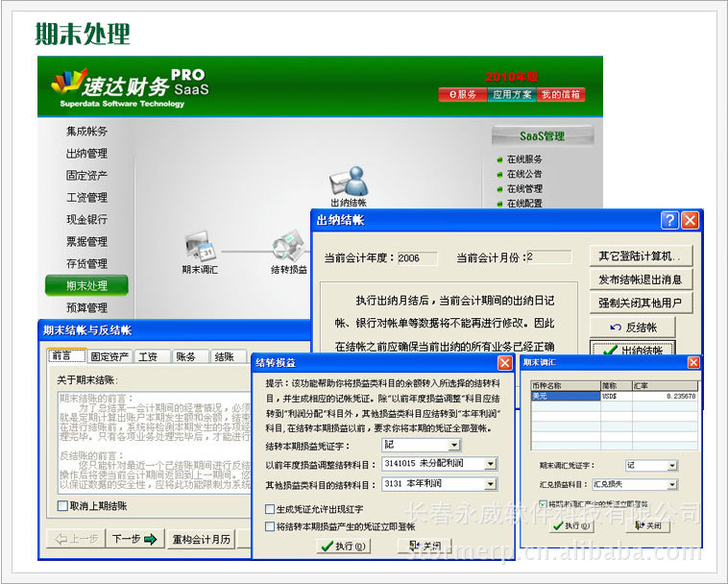Toggle 将结转本期损益产生的凭证立即登帐 checkbox
Viewport: 728px width, 584px height.
[269, 526]
